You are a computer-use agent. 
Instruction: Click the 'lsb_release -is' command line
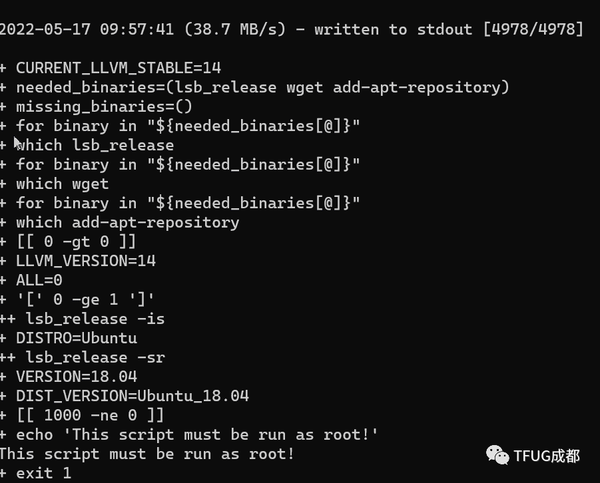[82, 319]
